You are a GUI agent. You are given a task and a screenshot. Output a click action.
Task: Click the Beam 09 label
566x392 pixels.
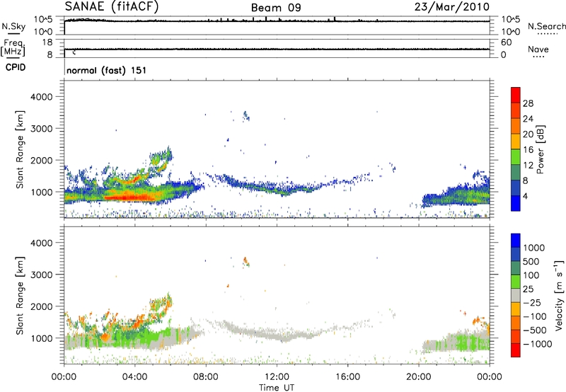click(276, 8)
